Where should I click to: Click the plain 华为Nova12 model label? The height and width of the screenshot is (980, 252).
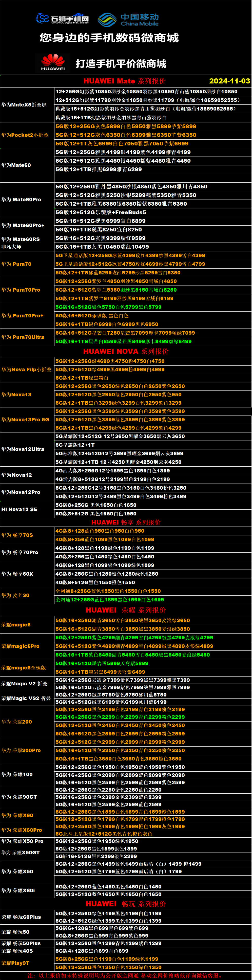(17, 475)
